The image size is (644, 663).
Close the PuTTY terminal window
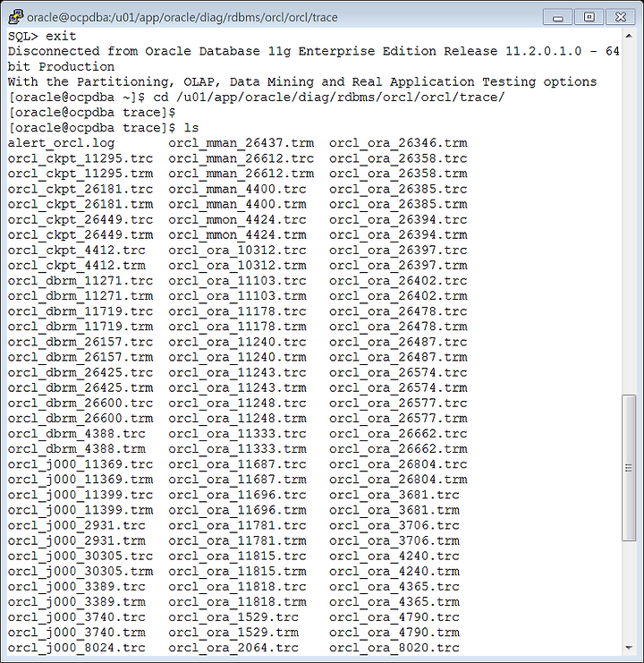pyautogui.click(x=620, y=17)
